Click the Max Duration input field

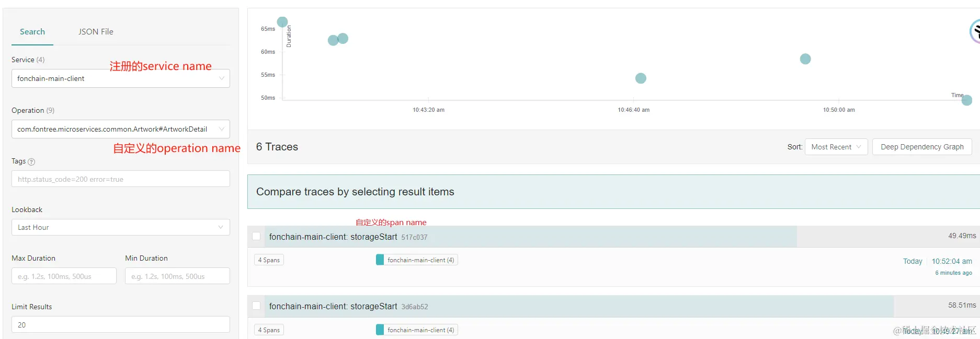point(64,276)
